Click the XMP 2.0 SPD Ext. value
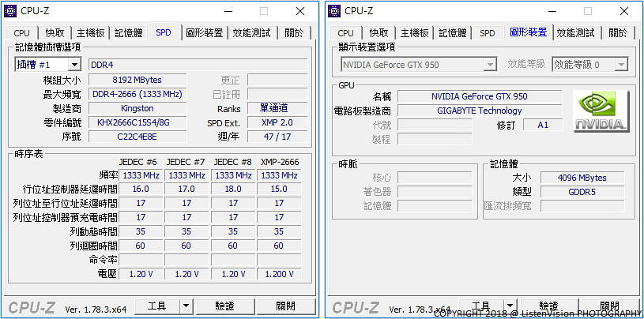The width and height of the screenshot is (644, 319). point(277,122)
